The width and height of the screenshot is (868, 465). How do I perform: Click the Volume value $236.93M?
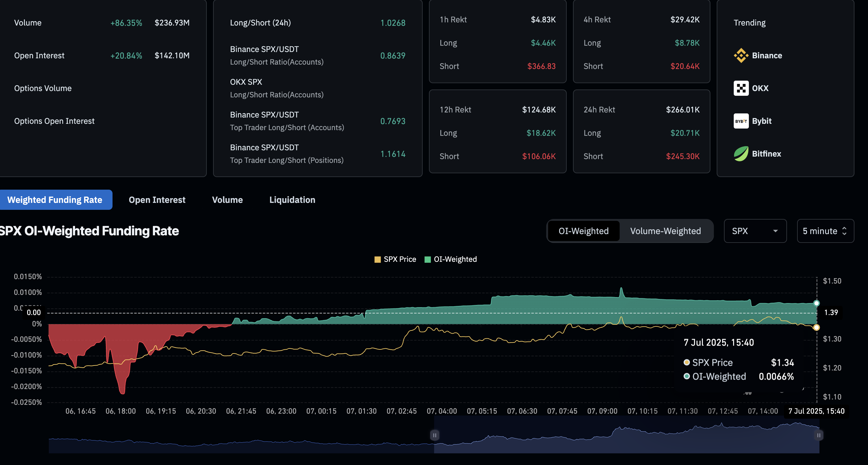point(172,23)
